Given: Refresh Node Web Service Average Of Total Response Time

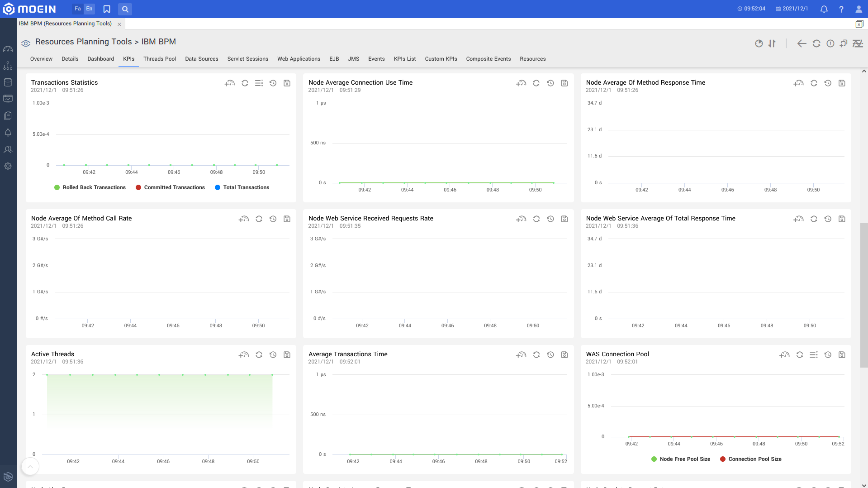Looking at the screenshot, I should pos(814,219).
